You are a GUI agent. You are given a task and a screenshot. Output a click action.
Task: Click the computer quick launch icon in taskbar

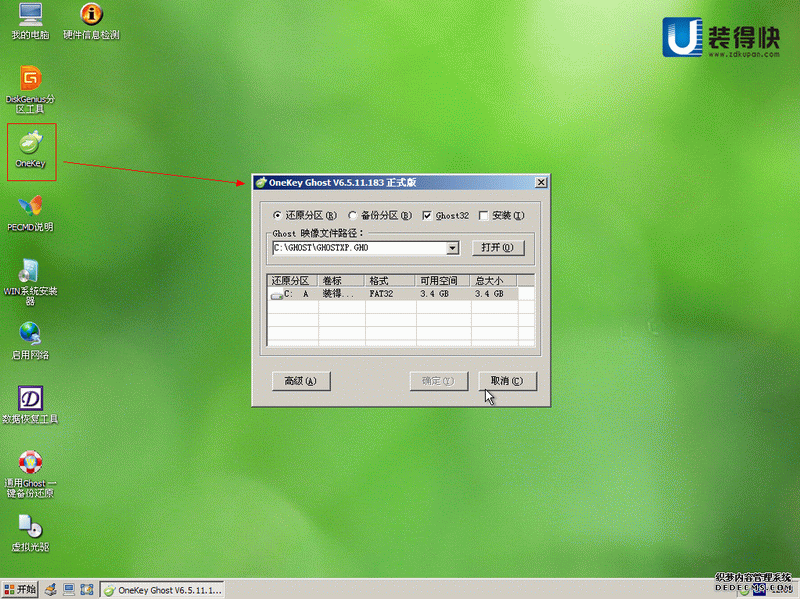point(69,590)
